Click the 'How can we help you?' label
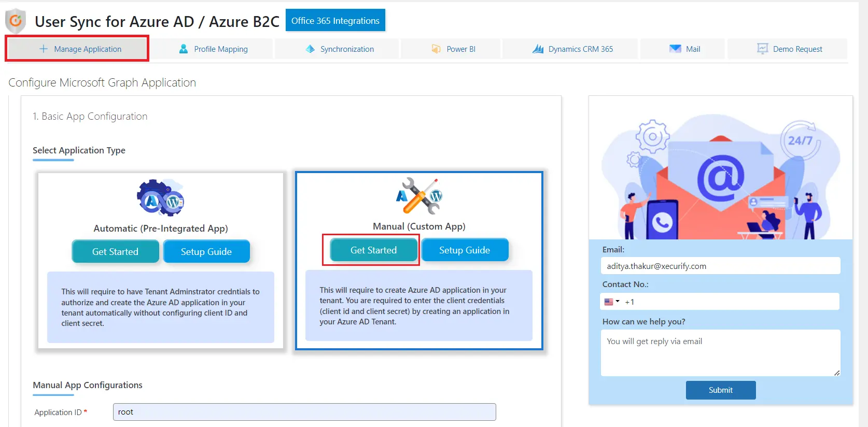 [644, 322]
